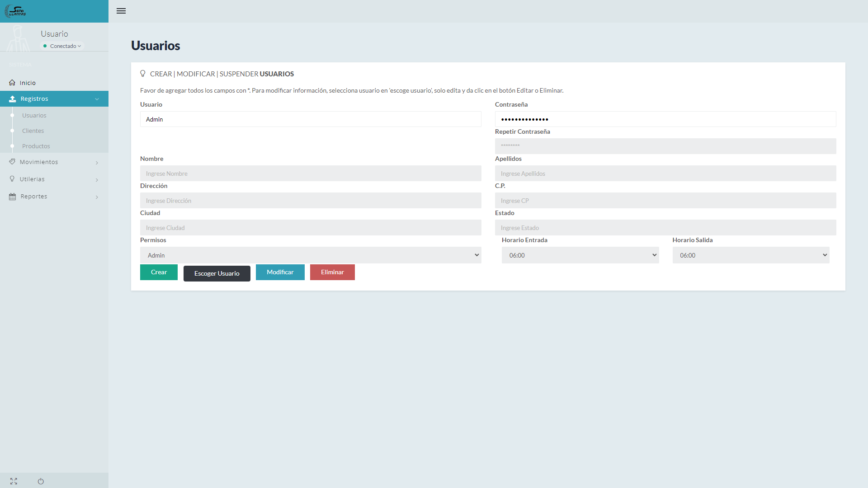
Task: Click the fullscreen expand icon
Action: coord(14,481)
